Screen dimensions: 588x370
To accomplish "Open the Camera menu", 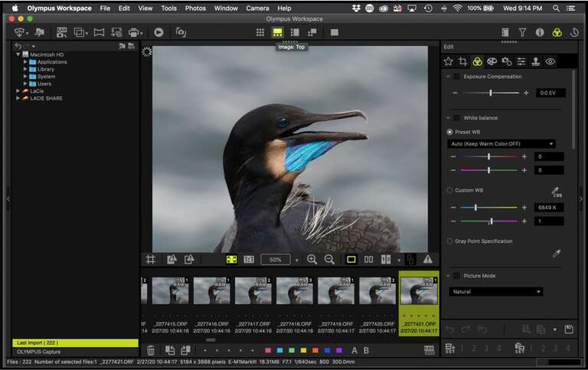I will (257, 8).
